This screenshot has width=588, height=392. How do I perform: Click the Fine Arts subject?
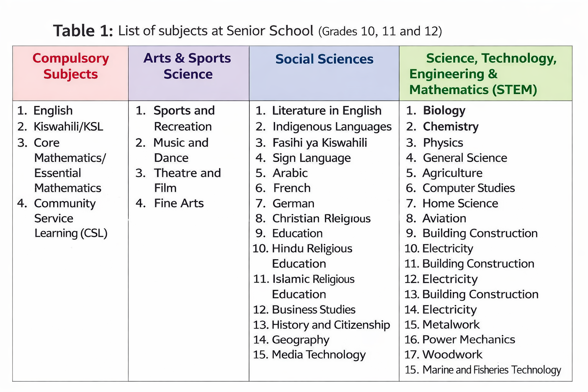point(178,203)
